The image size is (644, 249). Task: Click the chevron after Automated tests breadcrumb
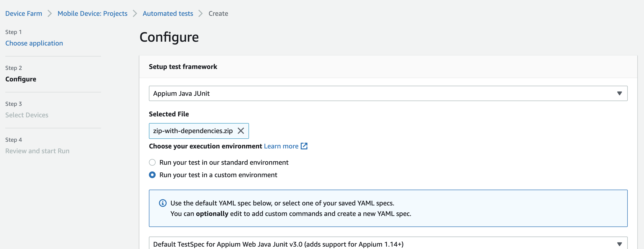tap(200, 13)
